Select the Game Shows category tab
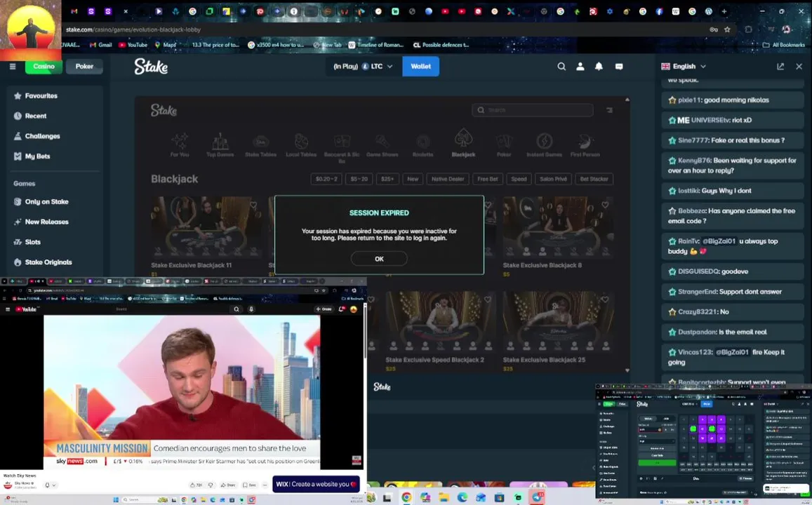 (382, 144)
